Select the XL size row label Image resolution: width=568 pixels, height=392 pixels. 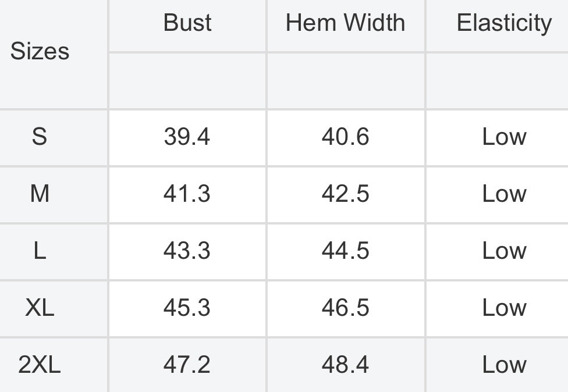point(40,308)
